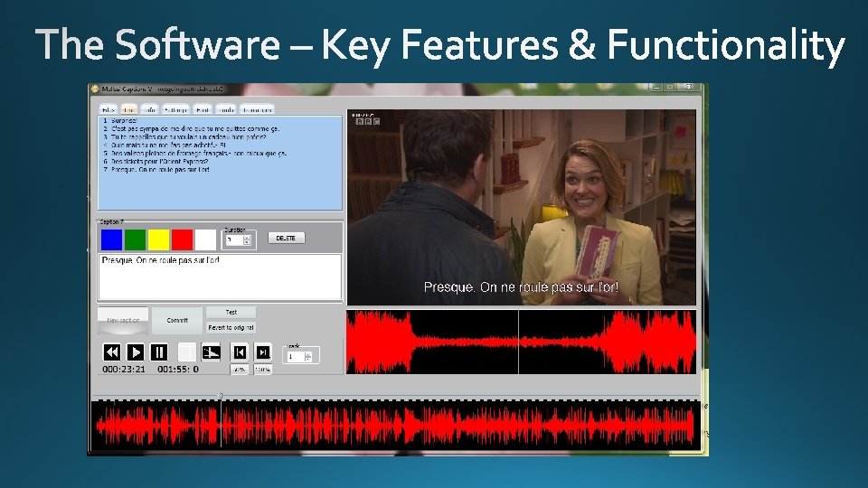Click the New caption button
The width and height of the screenshot is (868, 488).
[x=123, y=320]
